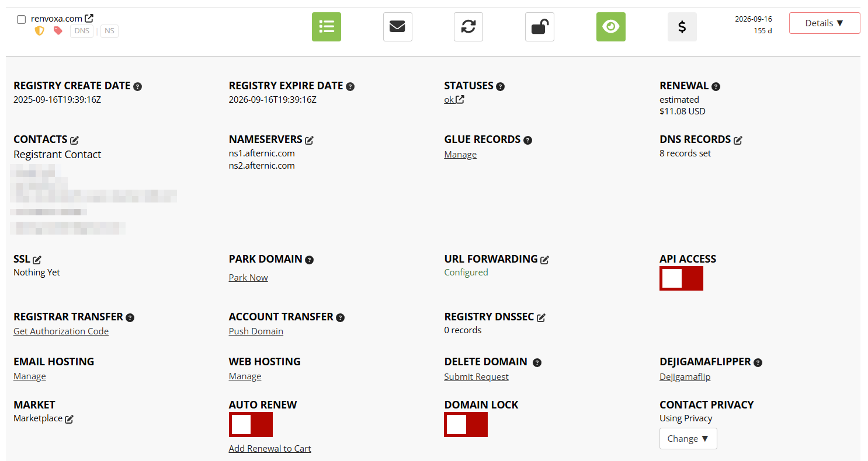The image size is (868, 461).
Task: Toggle the Domain Lock switch
Action: point(466,424)
